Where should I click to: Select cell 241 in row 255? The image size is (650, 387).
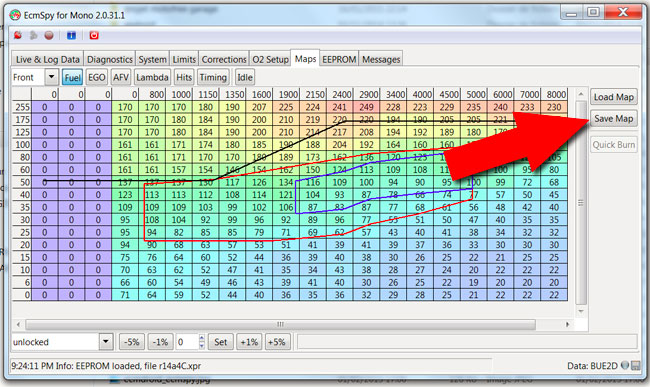click(340, 107)
